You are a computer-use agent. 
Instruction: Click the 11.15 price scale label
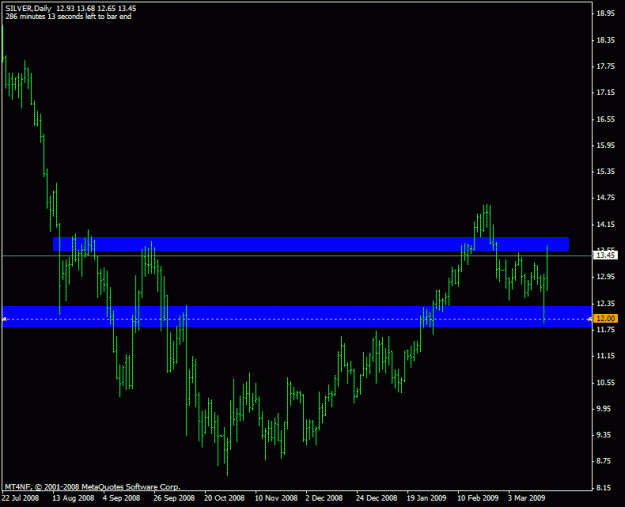coord(605,356)
